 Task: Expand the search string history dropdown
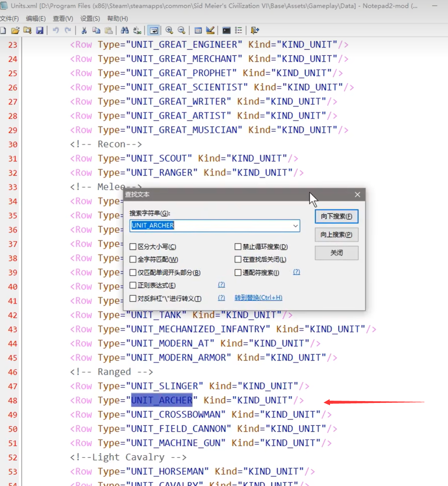(x=295, y=226)
